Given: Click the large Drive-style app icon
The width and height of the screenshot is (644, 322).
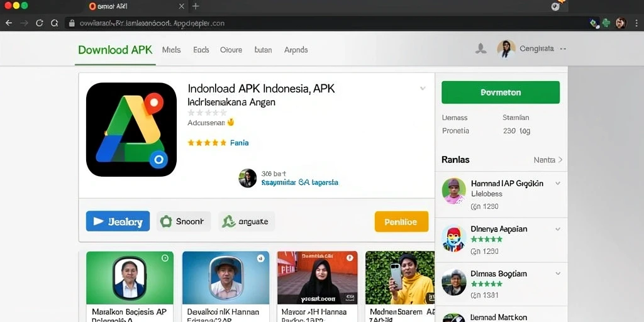Looking at the screenshot, I should point(131,130).
